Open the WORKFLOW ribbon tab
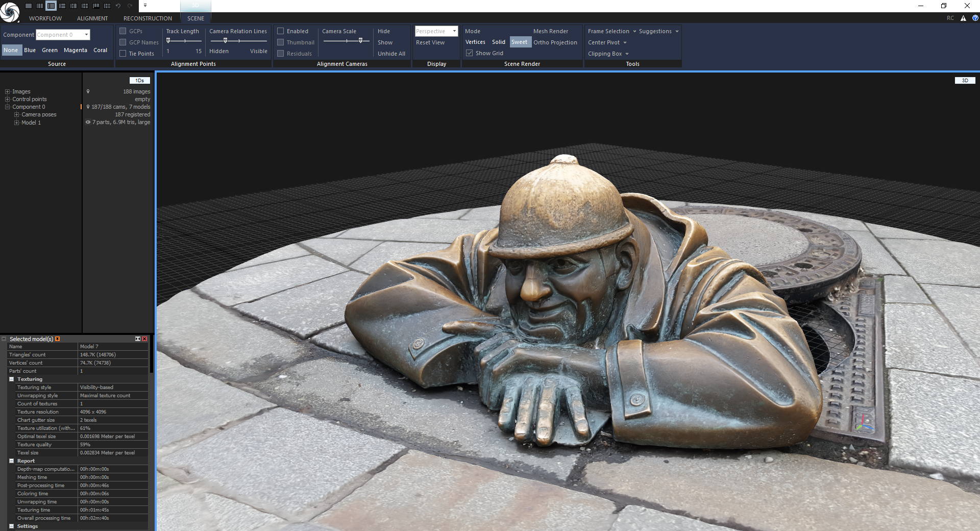The height and width of the screenshot is (531, 980). point(45,18)
